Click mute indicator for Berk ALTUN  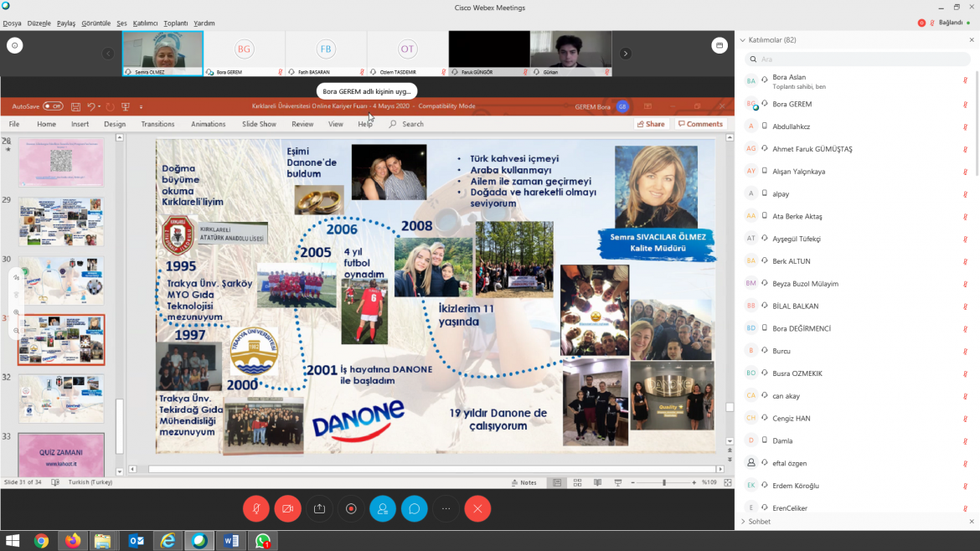965,261
